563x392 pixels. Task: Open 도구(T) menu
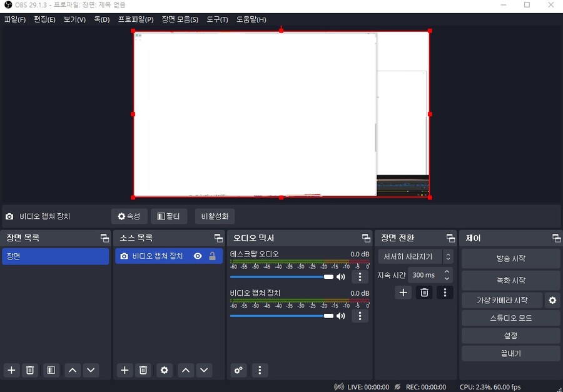point(217,19)
